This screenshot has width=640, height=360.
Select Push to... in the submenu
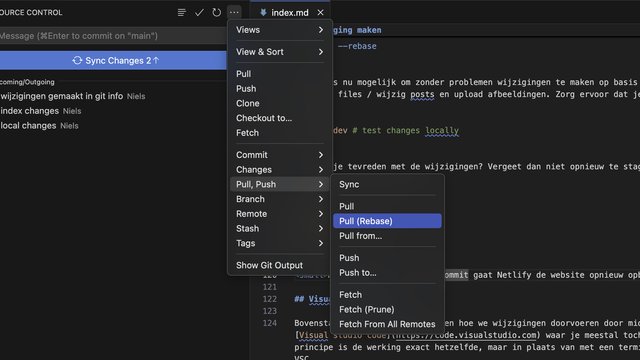click(387, 272)
